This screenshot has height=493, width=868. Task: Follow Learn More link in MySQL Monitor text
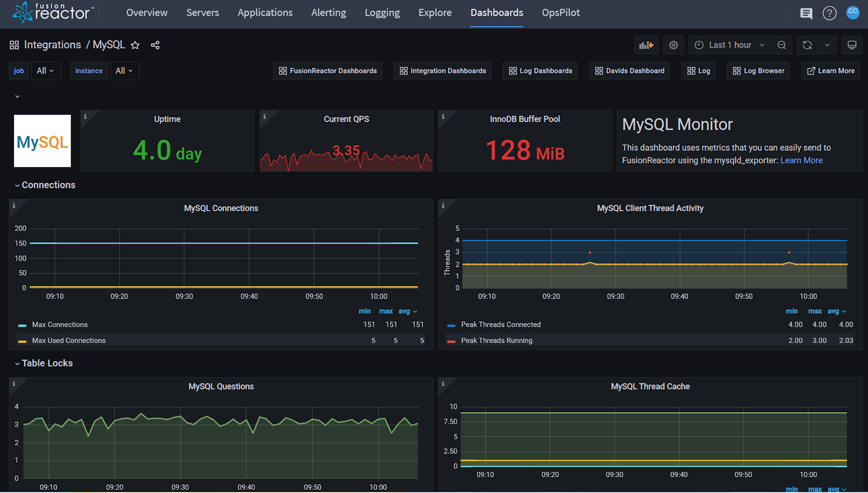801,160
